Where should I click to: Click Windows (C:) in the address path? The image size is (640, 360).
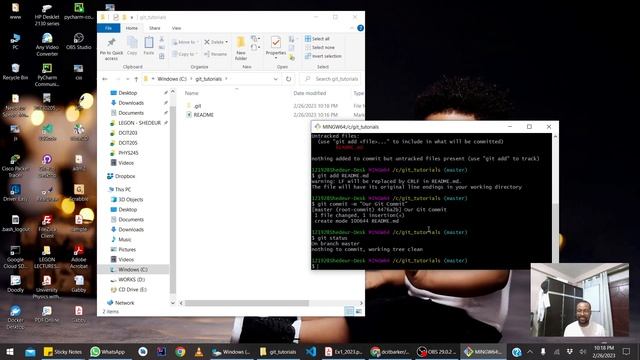coord(172,79)
